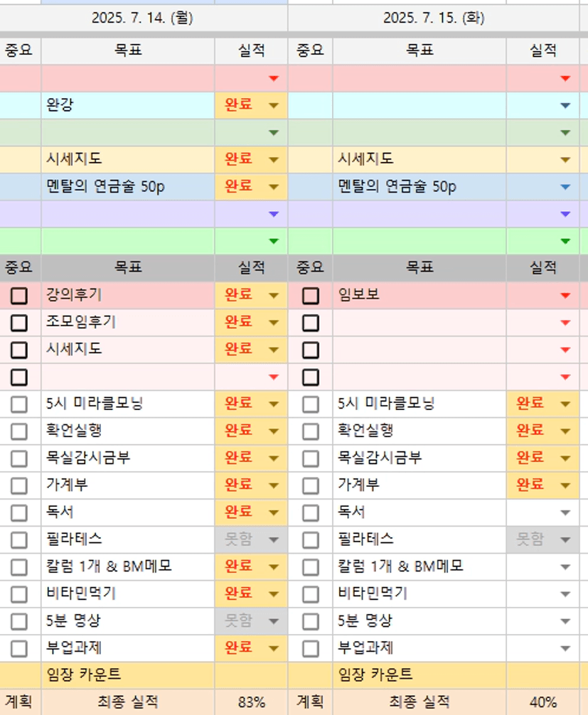Select the 2025. 7. 15. (화) date header
The width and height of the screenshot is (588, 715).
(x=434, y=18)
